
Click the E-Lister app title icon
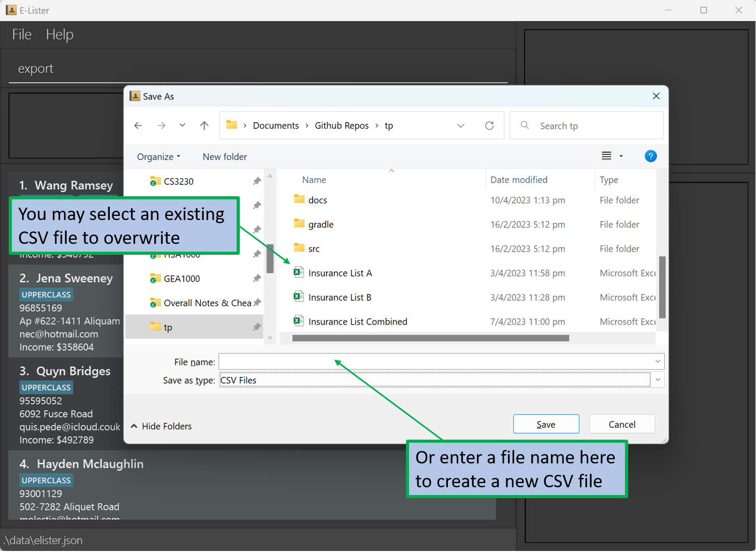click(11, 10)
